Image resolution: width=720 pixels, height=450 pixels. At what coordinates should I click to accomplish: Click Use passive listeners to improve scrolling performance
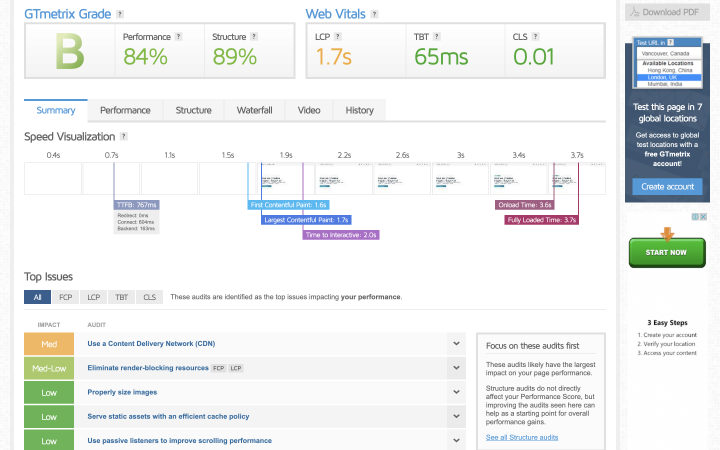pyautogui.click(x=180, y=440)
